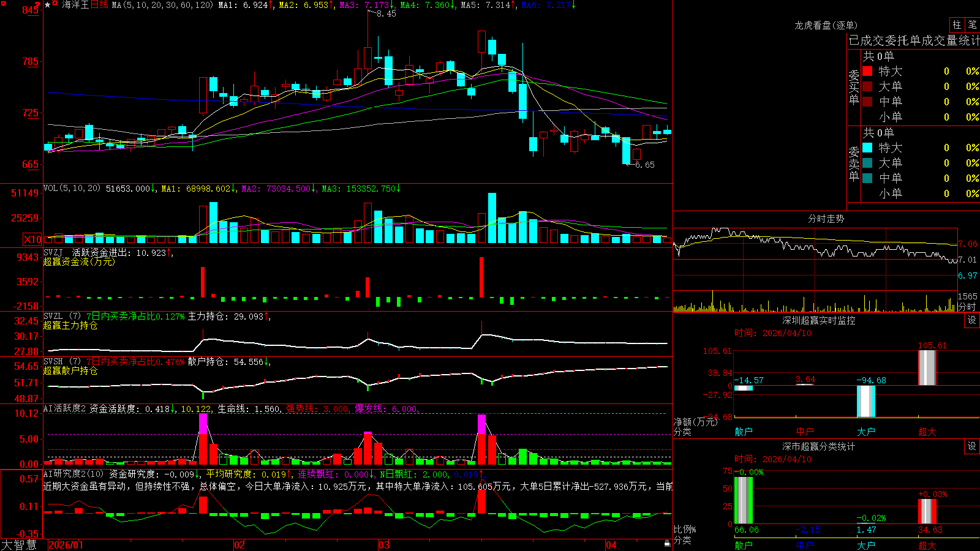
Task: Click the 龙虎看盘(逐单) panel title
Action: (826, 25)
